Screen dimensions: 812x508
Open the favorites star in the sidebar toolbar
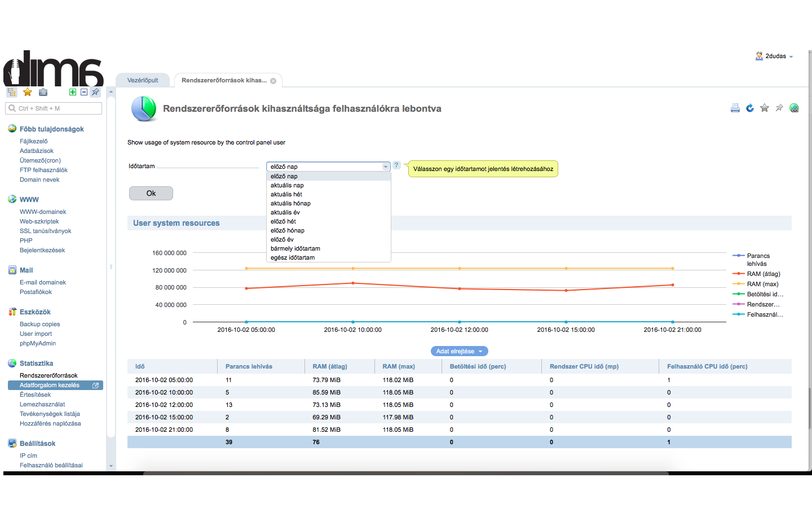[27, 92]
